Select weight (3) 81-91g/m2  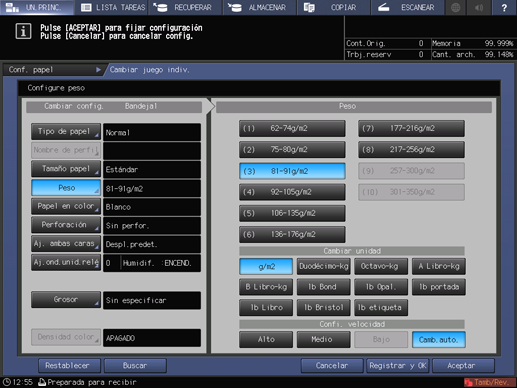point(292,171)
